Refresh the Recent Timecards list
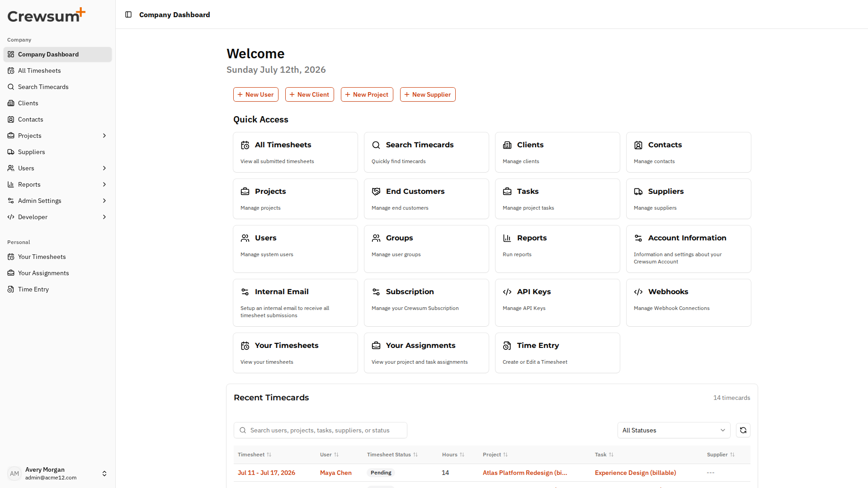The height and width of the screenshot is (488, 868). point(743,430)
